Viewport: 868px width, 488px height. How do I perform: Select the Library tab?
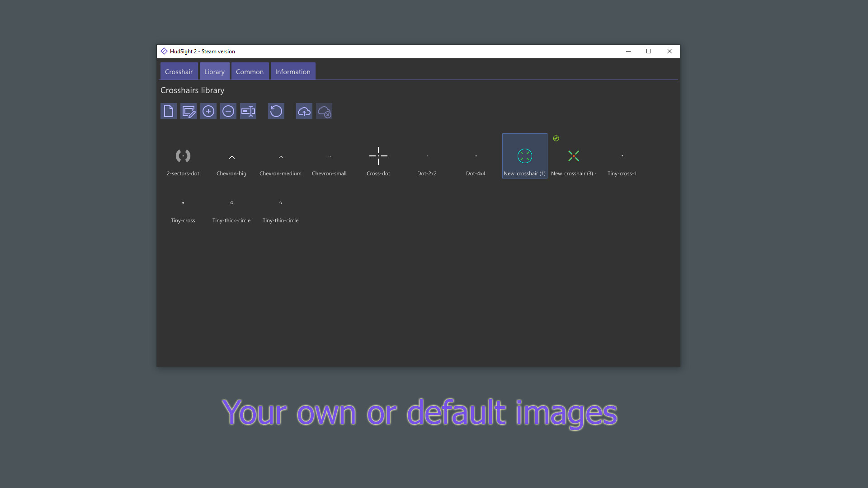pyautogui.click(x=214, y=71)
